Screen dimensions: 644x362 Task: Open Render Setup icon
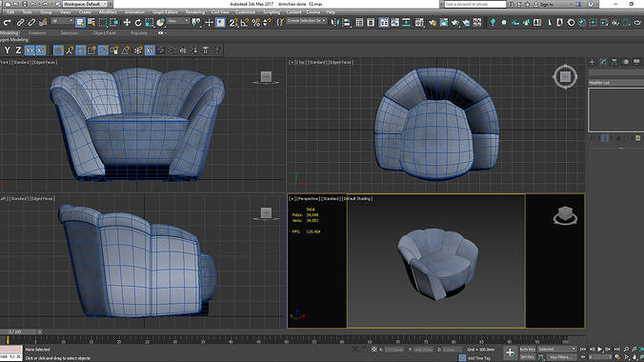click(x=433, y=23)
